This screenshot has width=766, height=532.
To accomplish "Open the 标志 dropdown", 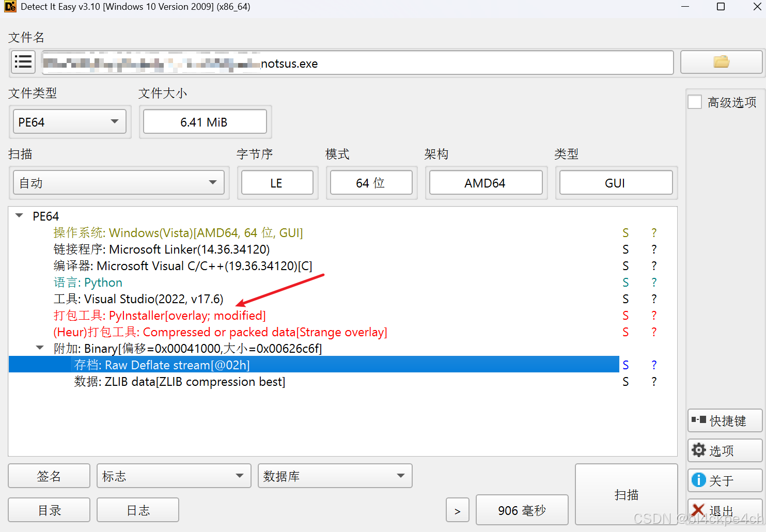I will click(x=174, y=476).
